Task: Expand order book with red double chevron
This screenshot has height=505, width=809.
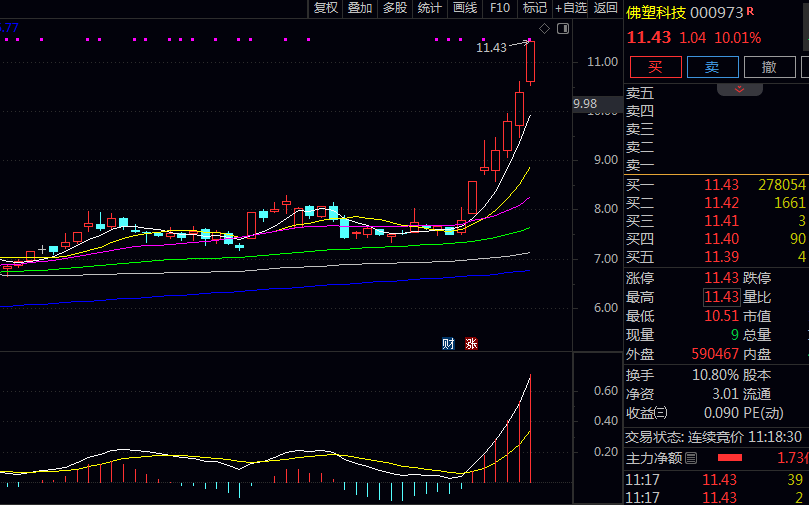Action: pos(740,89)
